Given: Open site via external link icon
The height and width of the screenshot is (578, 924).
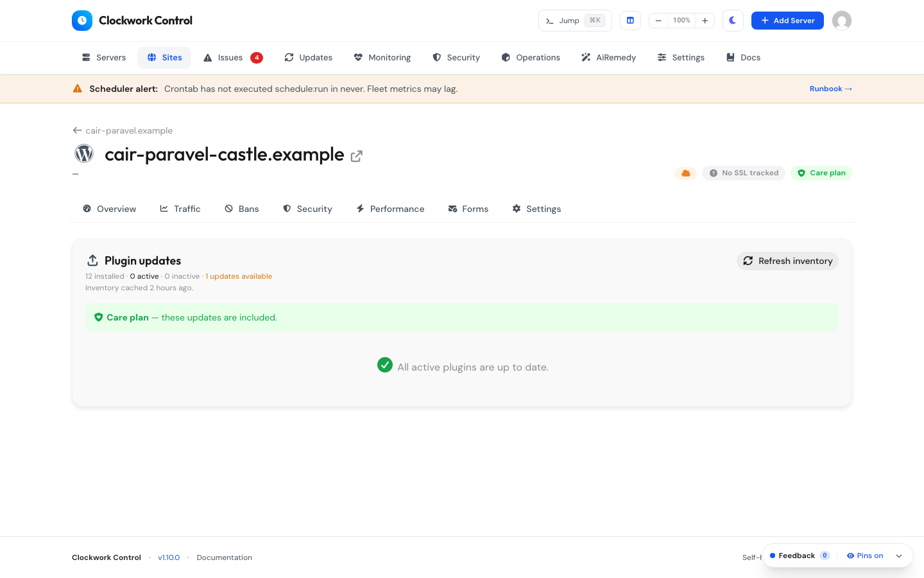Looking at the screenshot, I should pyautogui.click(x=357, y=156).
